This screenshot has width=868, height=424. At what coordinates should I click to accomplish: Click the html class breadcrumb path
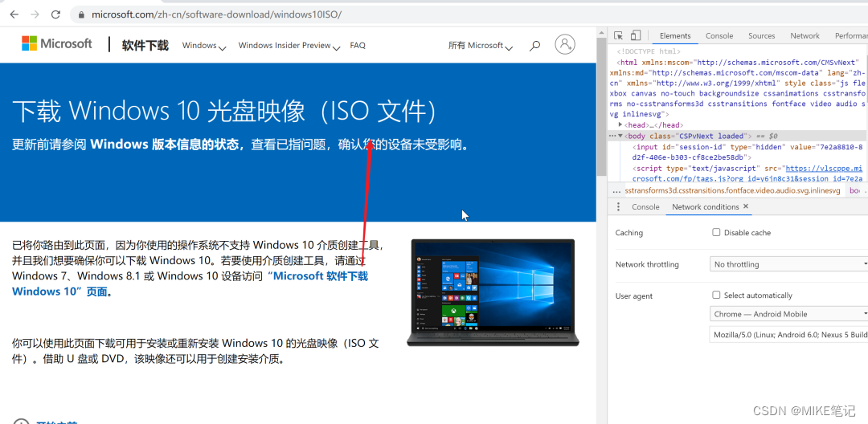click(732, 190)
